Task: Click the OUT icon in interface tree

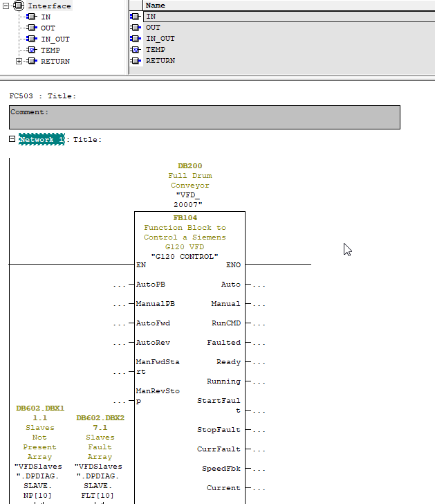Action: click(31, 28)
